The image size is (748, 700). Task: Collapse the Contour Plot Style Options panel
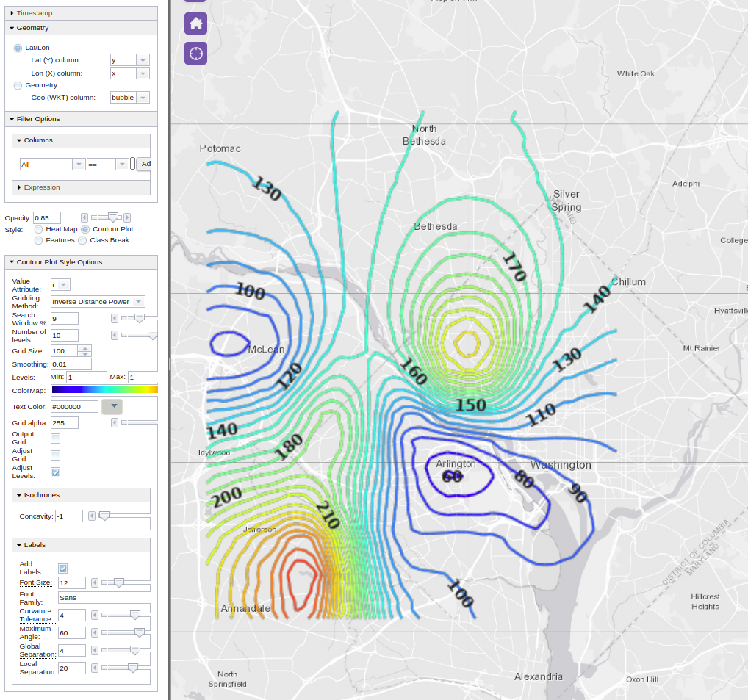[59, 262]
